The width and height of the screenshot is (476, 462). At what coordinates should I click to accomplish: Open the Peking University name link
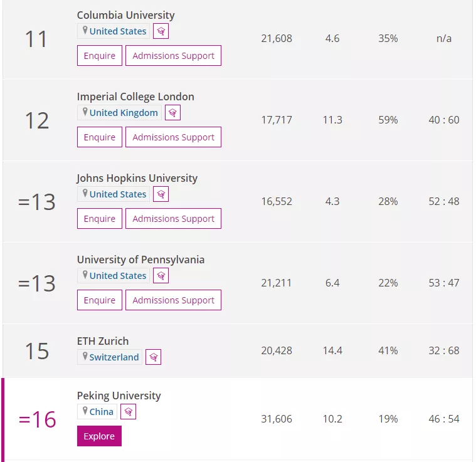(x=119, y=396)
